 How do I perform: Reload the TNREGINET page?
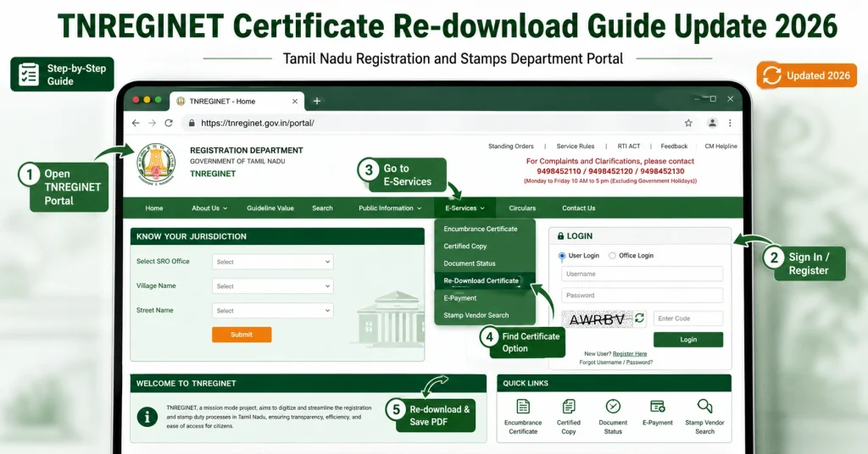169,123
